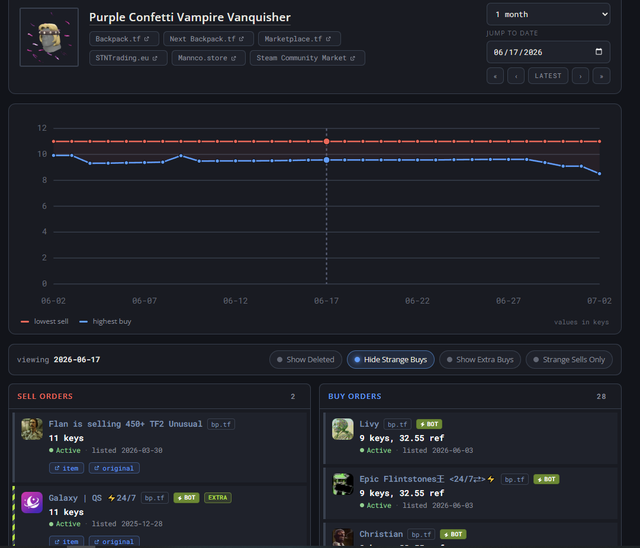
Task: Click the LATEST button
Action: click(548, 76)
